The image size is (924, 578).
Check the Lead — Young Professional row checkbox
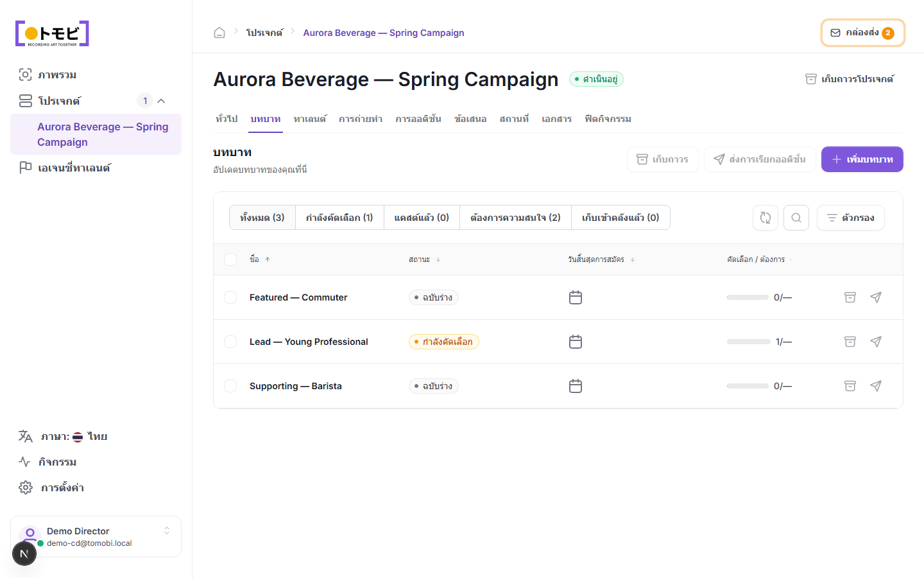[230, 342]
